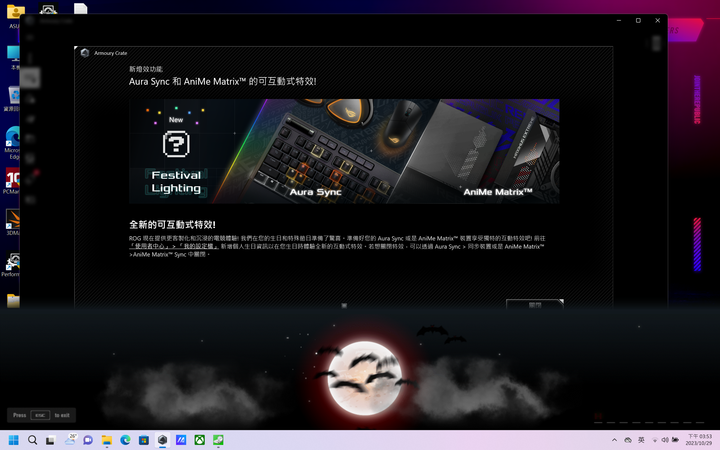Viewport: 720px width, 450px height.
Task: Click the highlighted item in Armoury Crate sidebar
Action: coord(30,78)
